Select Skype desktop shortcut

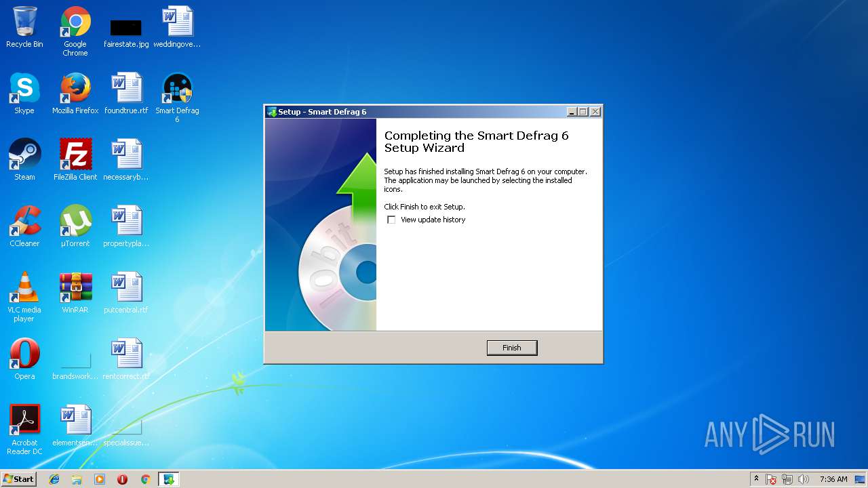point(24,94)
